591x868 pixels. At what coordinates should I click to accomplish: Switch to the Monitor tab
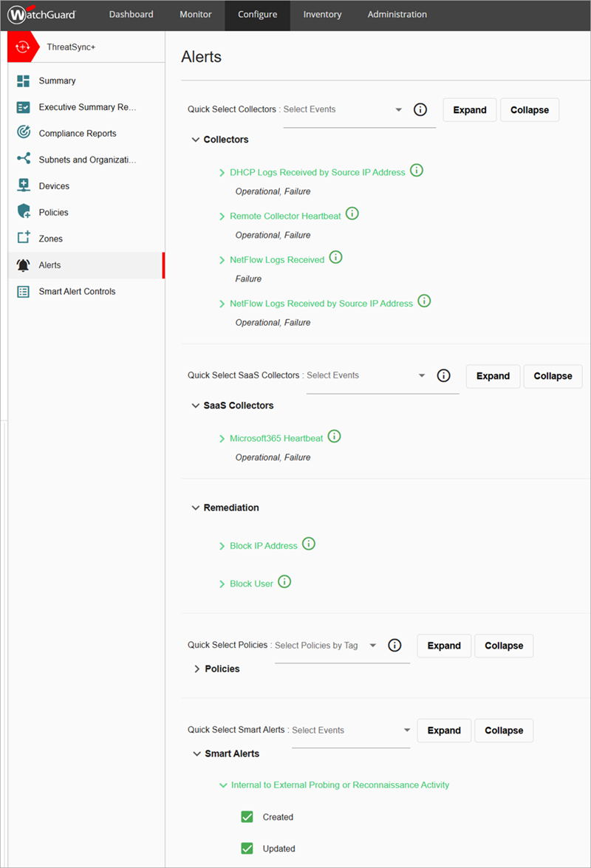pyautogui.click(x=195, y=13)
